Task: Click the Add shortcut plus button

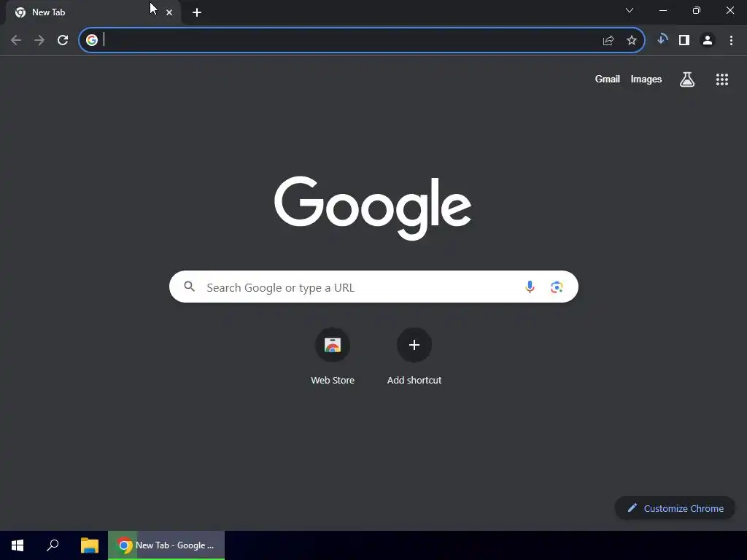Action: pyautogui.click(x=414, y=345)
